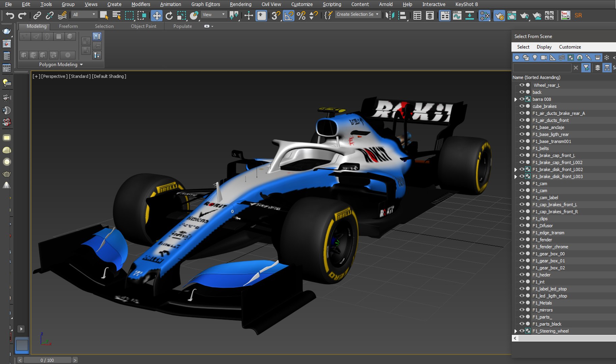Toggle visibility of F1_mirrors
Viewport: 616px width, 364px height.
522,310
